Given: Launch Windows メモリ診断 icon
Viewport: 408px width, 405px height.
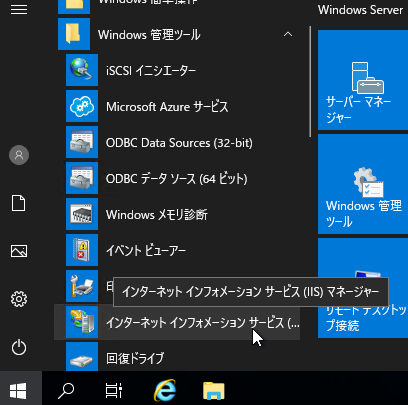Looking at the screenshot, I should pyautogui.click(x=82, y=214).
